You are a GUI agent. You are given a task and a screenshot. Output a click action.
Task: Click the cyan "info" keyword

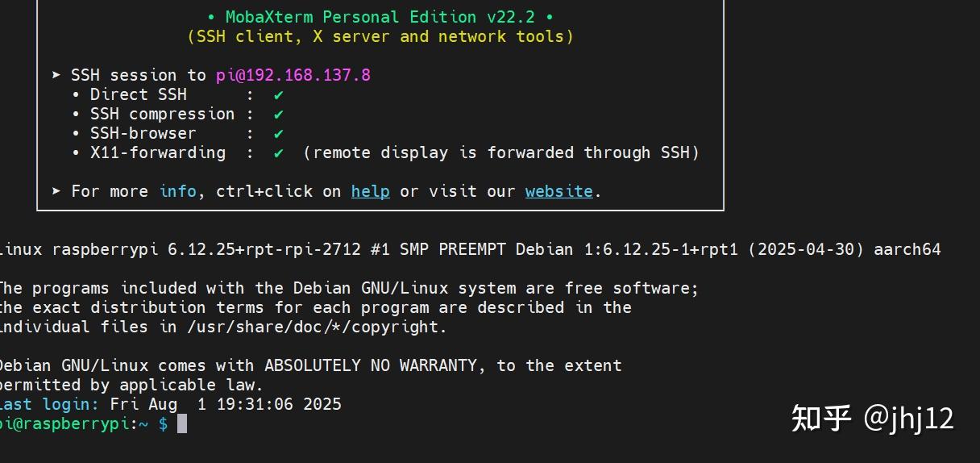177,191
